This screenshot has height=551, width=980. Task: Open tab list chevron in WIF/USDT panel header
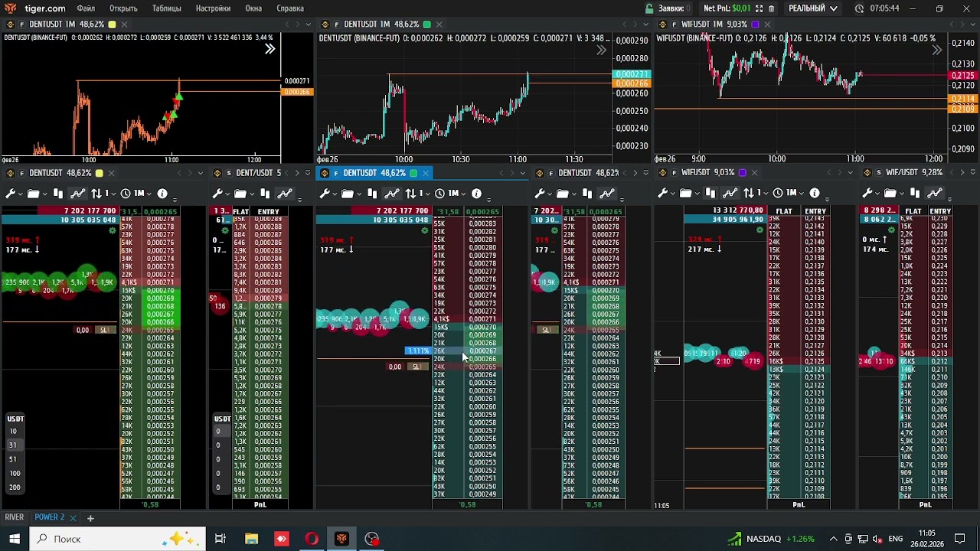[972, 173]
